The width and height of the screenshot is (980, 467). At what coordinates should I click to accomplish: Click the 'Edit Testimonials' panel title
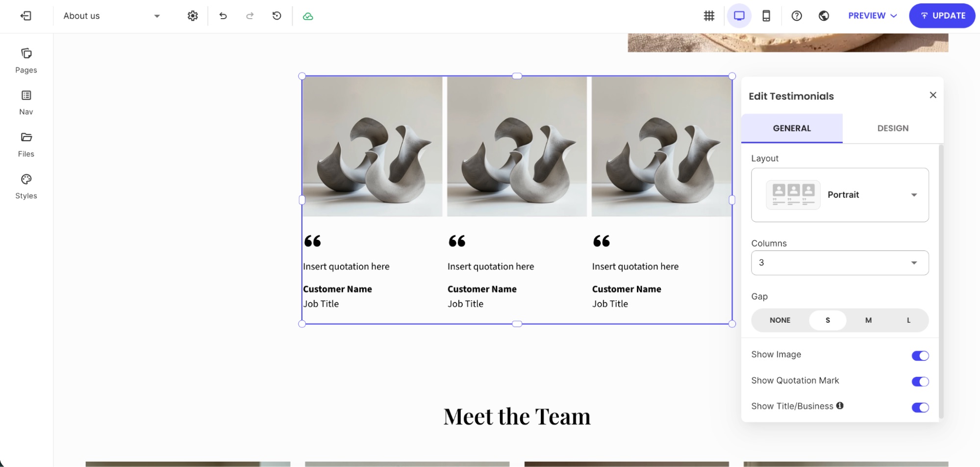click(791, 96)
